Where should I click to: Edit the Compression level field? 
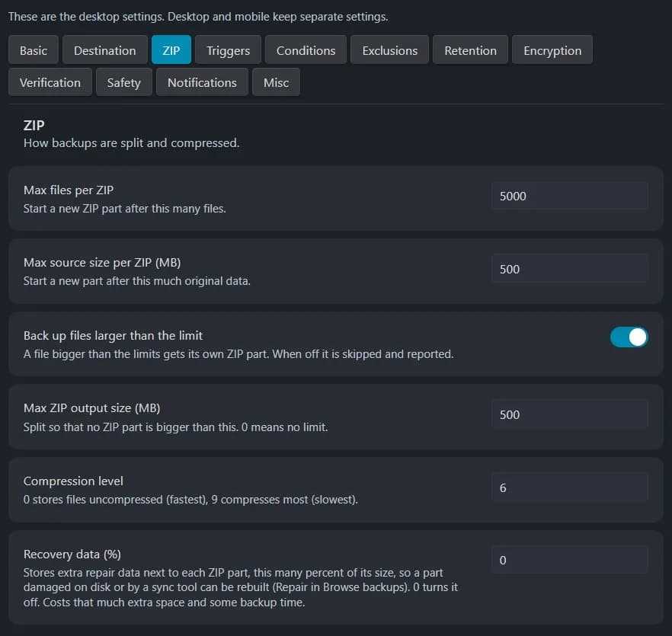(x=570, y=487)
